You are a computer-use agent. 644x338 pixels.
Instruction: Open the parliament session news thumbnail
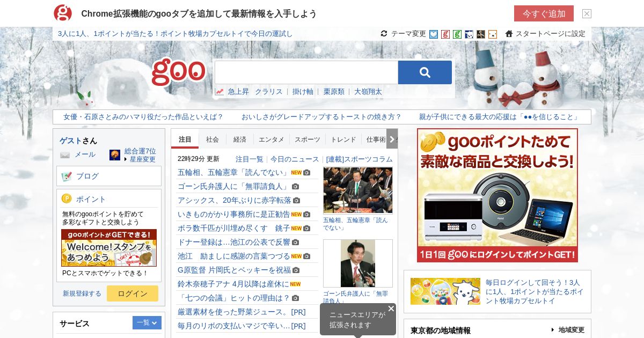(358, 190)
